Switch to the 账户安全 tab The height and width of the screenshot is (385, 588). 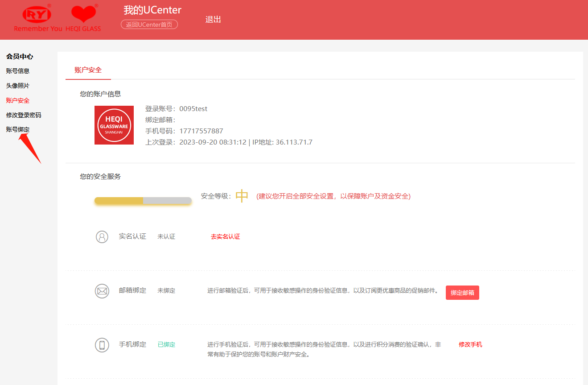tap(88, 70)
